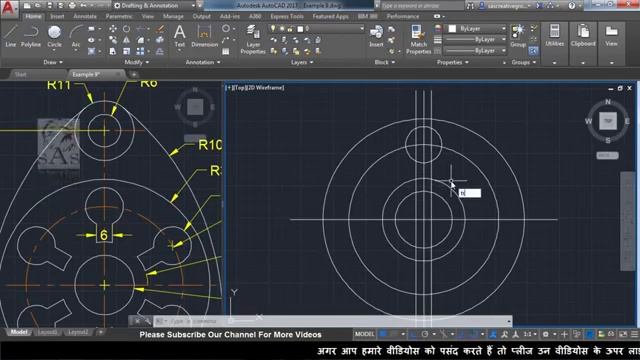The width and height of the screenshot is (640, 360).
Task: Insert a Table from Annotation panel
Action: click(225, 51)
